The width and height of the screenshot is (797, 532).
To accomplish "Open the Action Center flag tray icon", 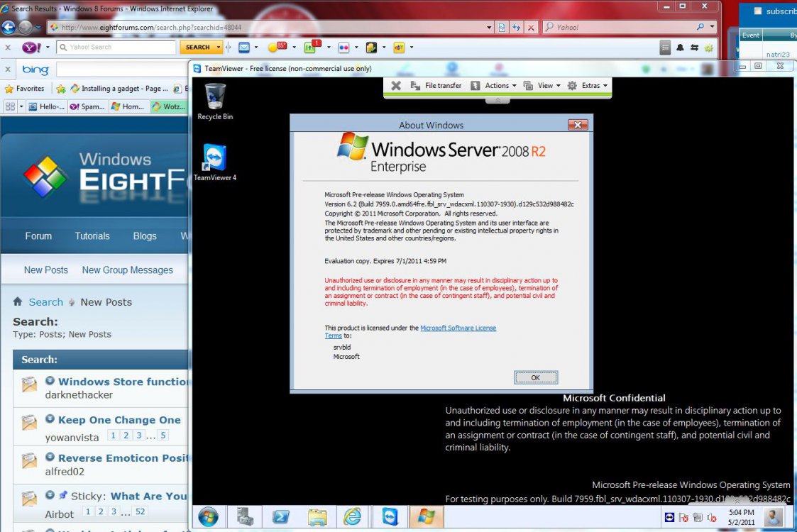I will [x=683, y=518].
